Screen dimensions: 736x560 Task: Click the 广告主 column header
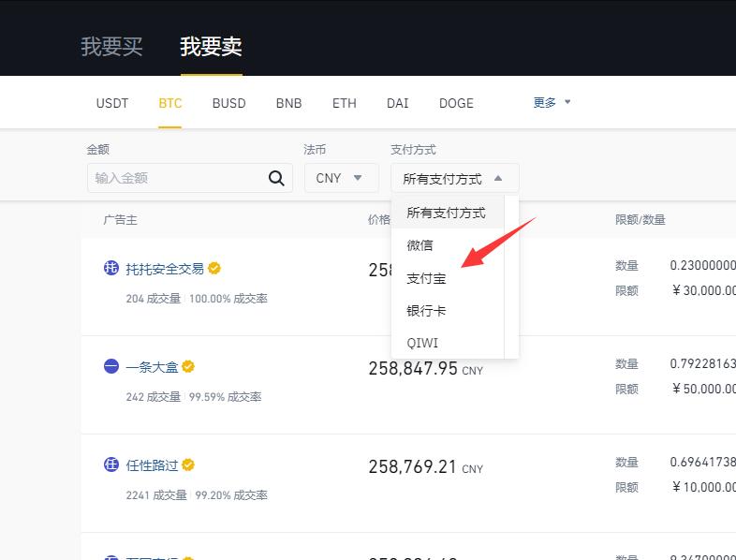pyautogui.click(x=120, y=220)
